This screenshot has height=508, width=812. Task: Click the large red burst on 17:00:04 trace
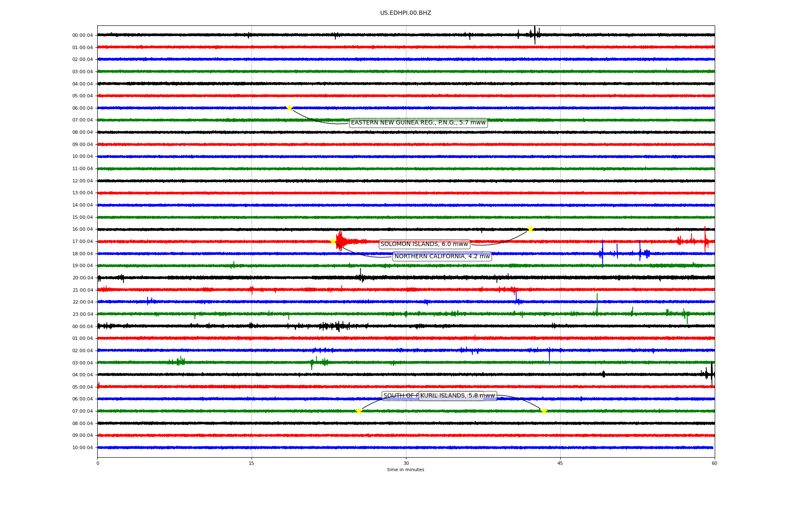point(341,241)
